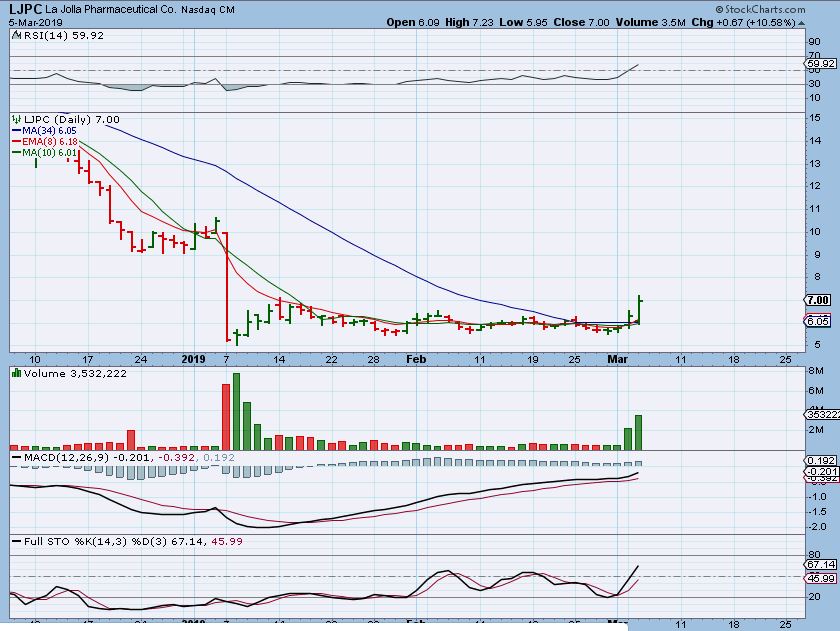Click the Chg +0.67 (+10.58%) value

coord(743,22)
